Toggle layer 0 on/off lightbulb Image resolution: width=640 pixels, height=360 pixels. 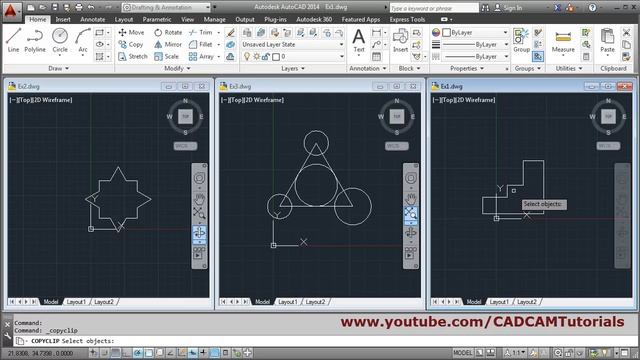click(247, 57)
